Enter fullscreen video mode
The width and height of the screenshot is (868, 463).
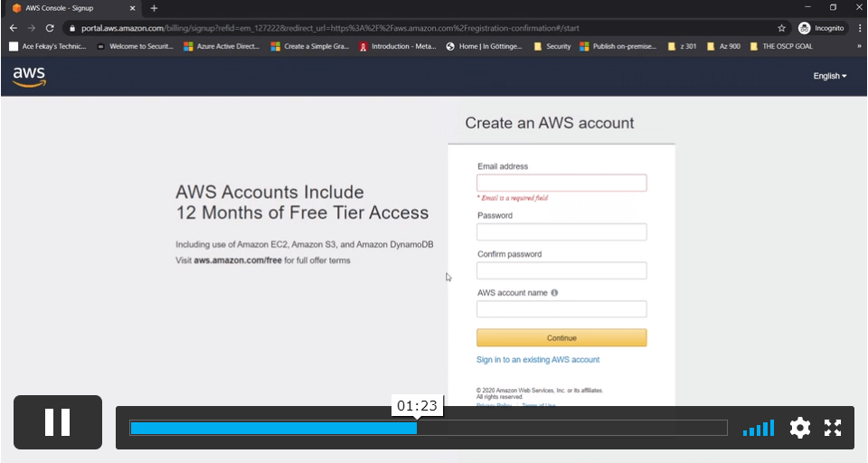(x=833, y=428)
